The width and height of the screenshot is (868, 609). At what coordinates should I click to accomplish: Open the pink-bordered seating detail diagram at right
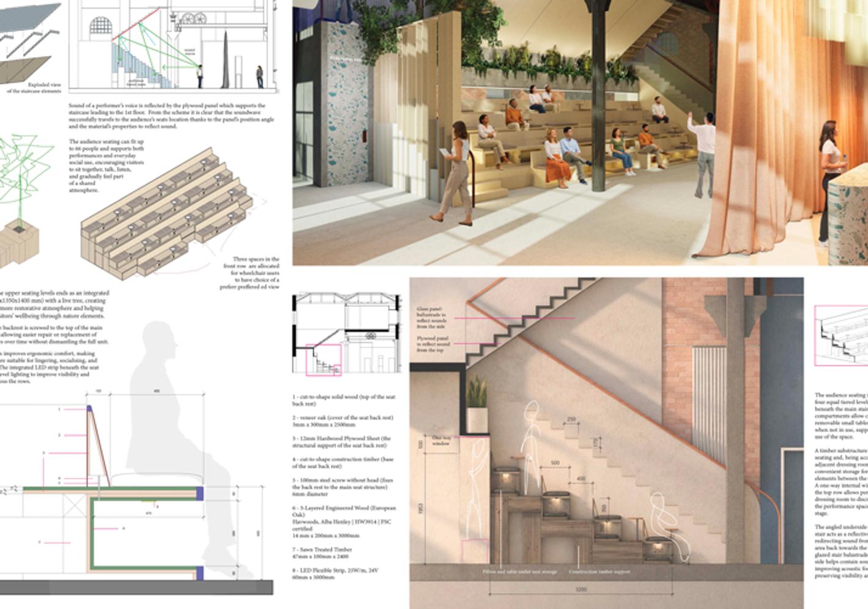(x=841, y=336)
